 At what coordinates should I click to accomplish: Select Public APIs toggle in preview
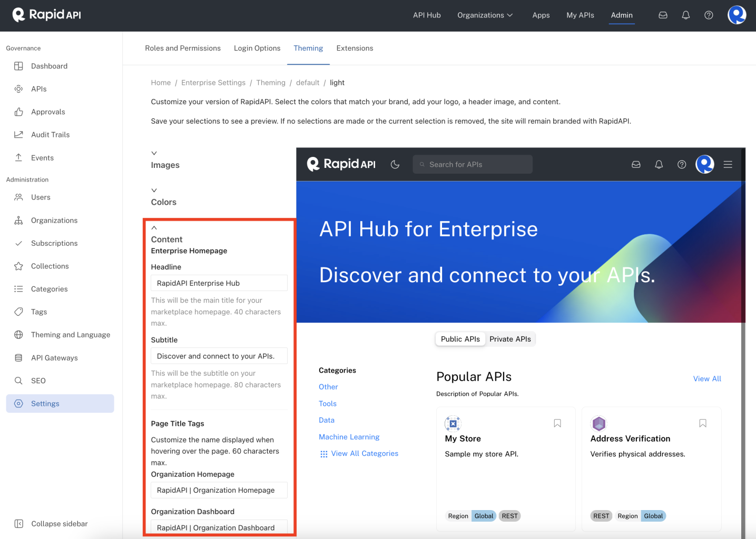pyautogui.click(x=460, y=339)
